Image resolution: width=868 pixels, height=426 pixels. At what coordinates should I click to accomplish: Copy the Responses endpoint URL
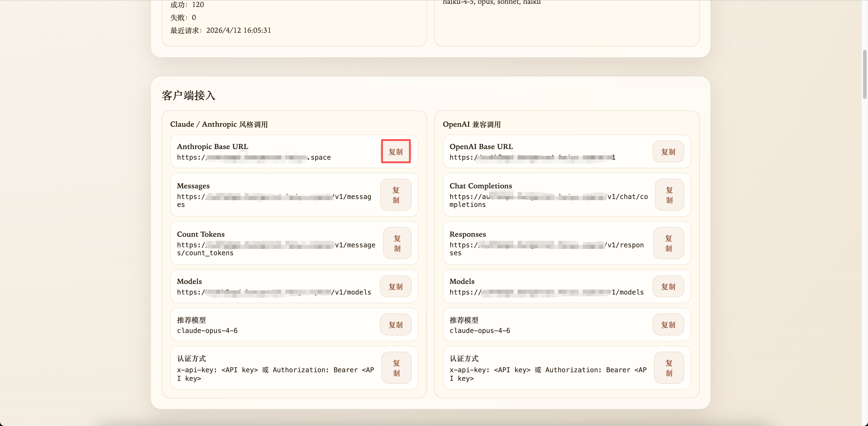pos(669,243)
